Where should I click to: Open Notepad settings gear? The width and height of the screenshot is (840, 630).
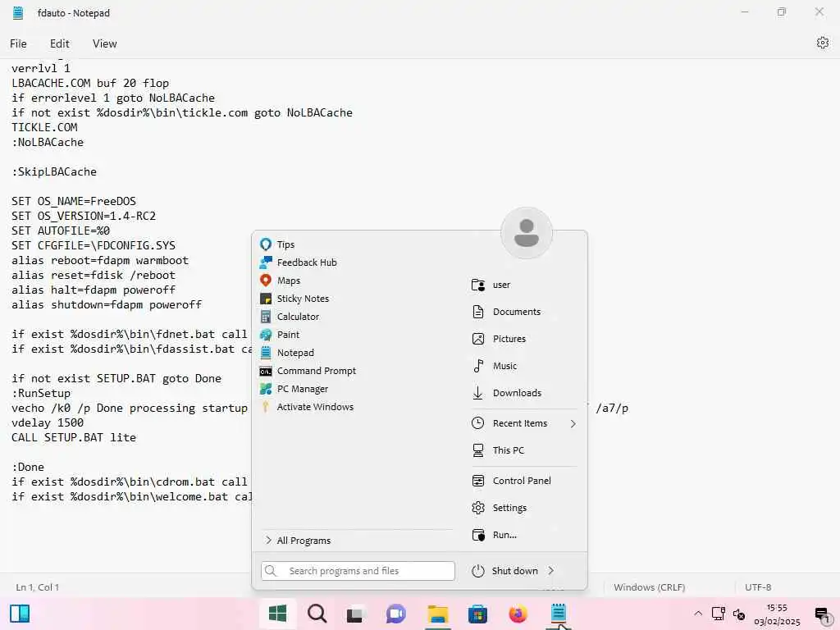click(822, 43)
